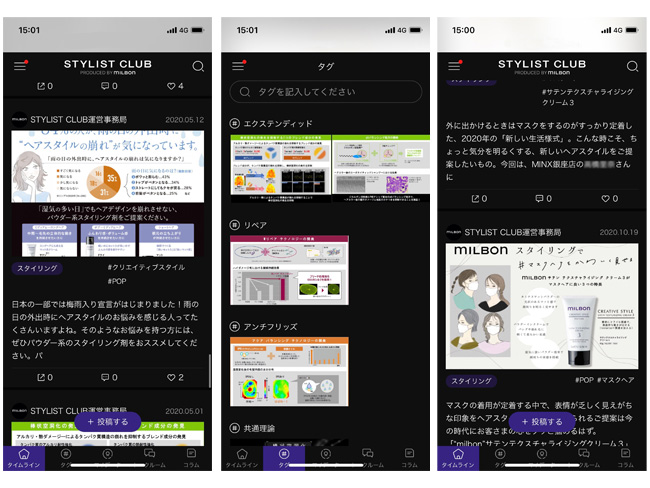Tap heart icon in right phone with 0 likes
650x488 pixels.
pos(606,199)
